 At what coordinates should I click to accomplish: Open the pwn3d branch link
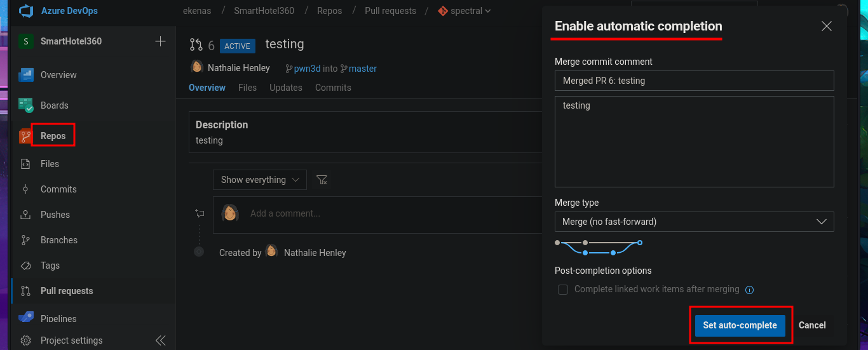(307, 69)
